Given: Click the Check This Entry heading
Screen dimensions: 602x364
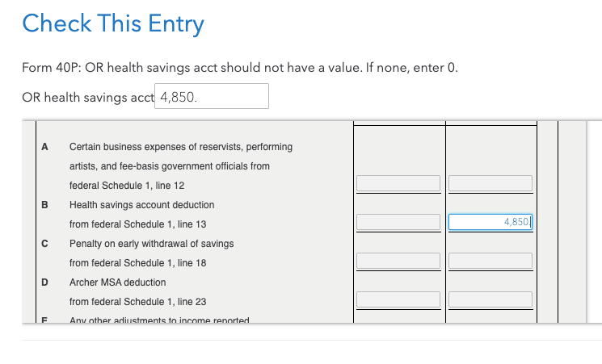Looking at the screenshot, I should pos(113,23).
